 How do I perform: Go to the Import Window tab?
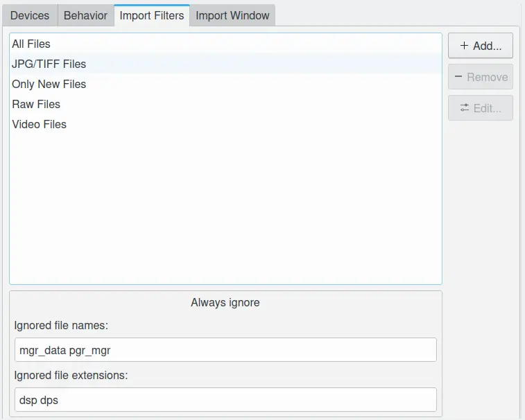pyautogui.click(x=232, y=15)
